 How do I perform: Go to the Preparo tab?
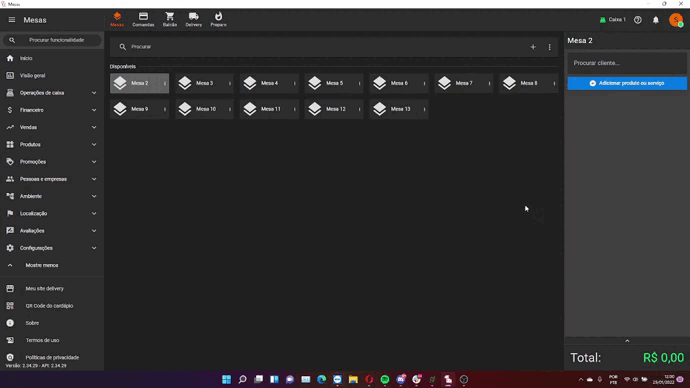pyautogui.click(x=218, y=20)
